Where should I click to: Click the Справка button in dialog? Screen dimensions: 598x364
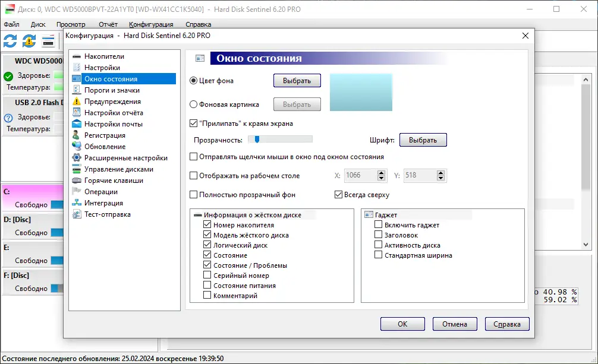(x=507, y=324)
